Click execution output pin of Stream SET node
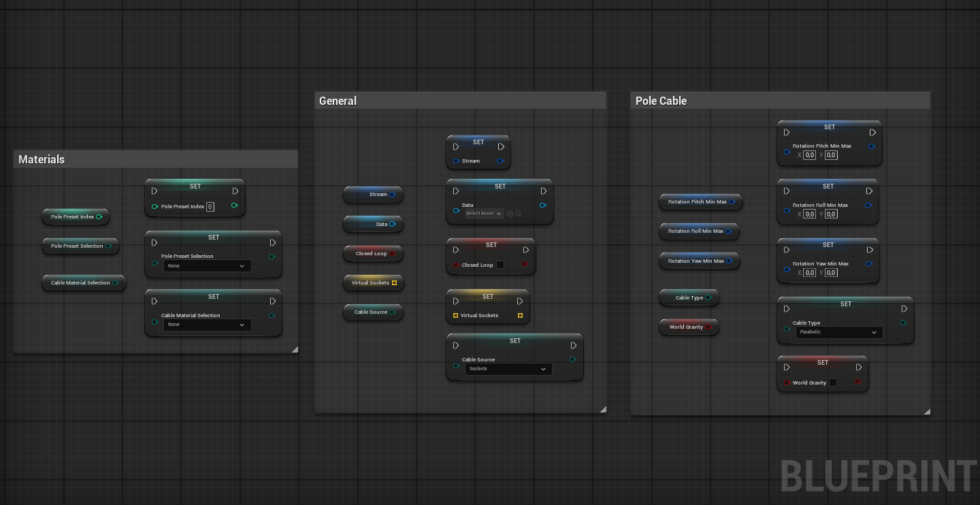The height and width of the screenshot is (505, 980). (501, 146)
